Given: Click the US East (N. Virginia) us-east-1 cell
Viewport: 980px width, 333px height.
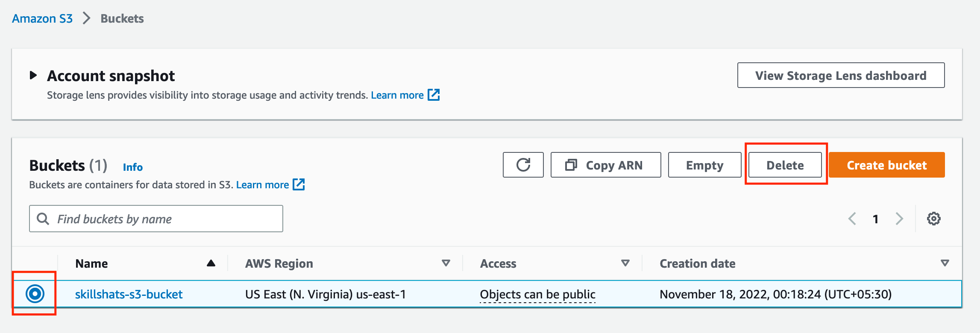Looking at the screenshot, I should (326, 294).
